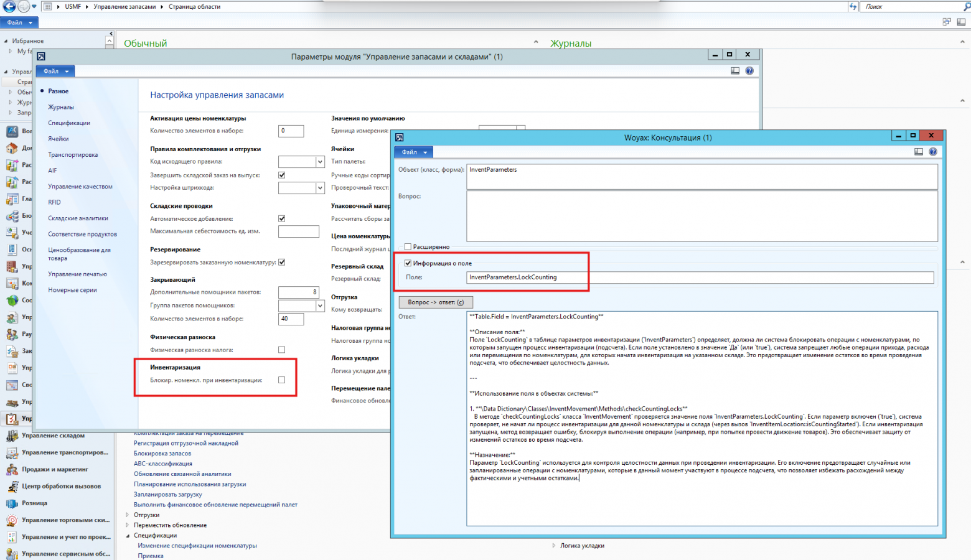971x560 pixels.
Task: Open Файл menu in the parameters window
Action: point(55,72)
